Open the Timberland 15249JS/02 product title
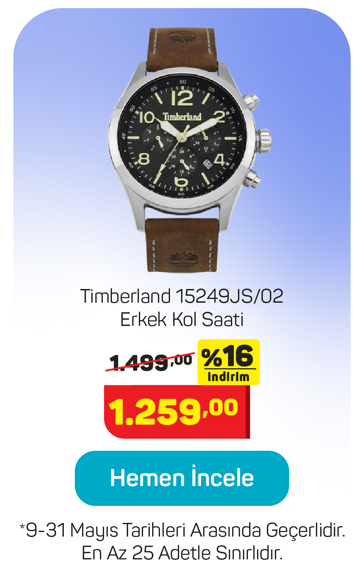The width and height of the screenshot is (364, 588). pos(182,296)
